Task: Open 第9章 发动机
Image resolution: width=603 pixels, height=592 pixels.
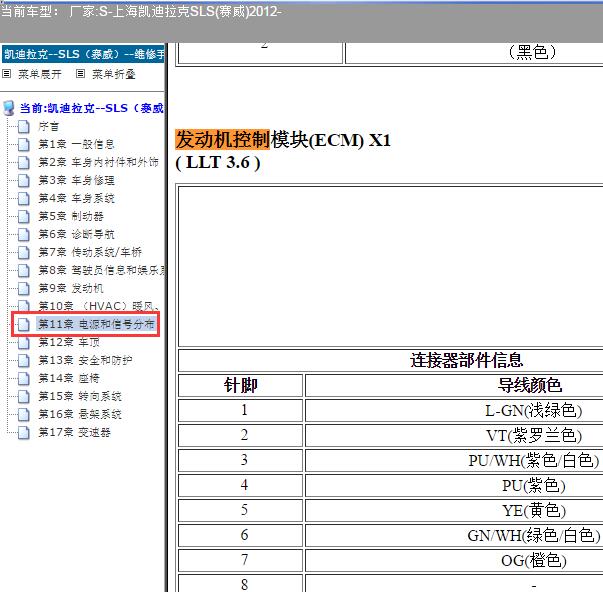Action: 71,288
